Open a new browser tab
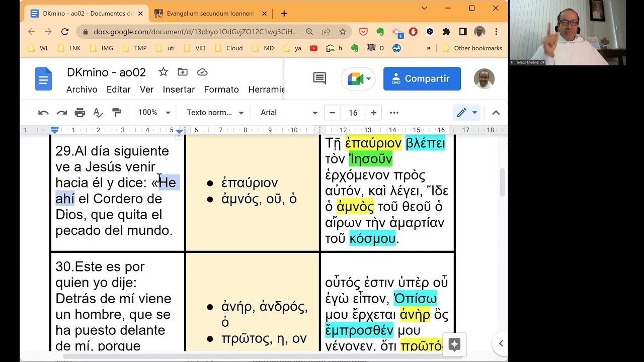The height and width of the screenshot is (362, 644). (284, 14)
